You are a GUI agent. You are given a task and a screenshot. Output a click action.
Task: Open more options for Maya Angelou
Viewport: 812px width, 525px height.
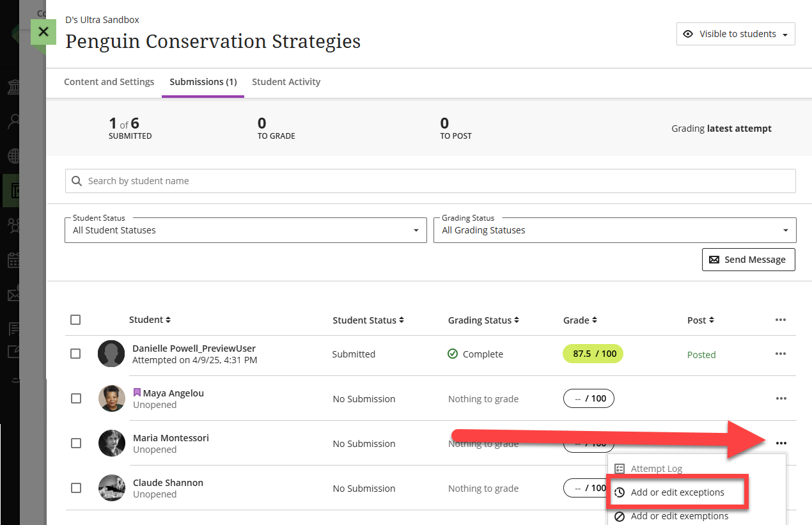click(x=780, y=398)
